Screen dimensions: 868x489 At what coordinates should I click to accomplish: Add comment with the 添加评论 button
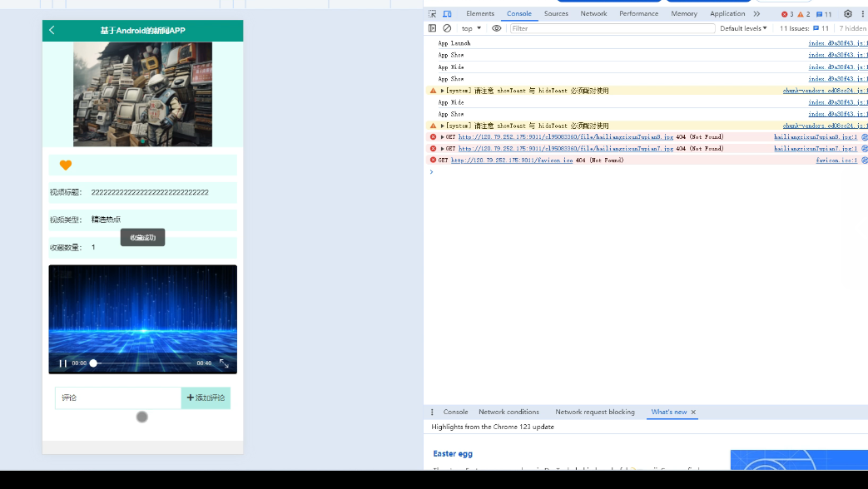(x=206, y=398)
